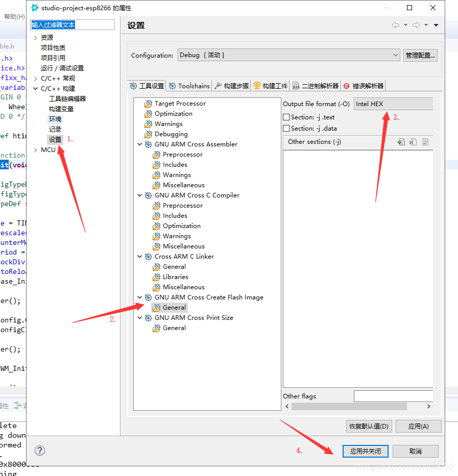The image size is (458, 476).
Task: Click the Other flags input field
Action: (393, 396)
